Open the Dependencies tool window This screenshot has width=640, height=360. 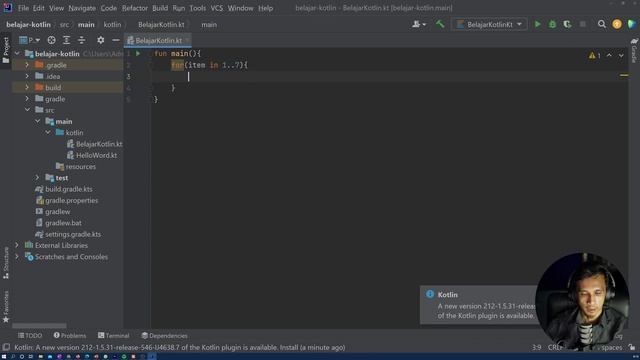(164, 336)
